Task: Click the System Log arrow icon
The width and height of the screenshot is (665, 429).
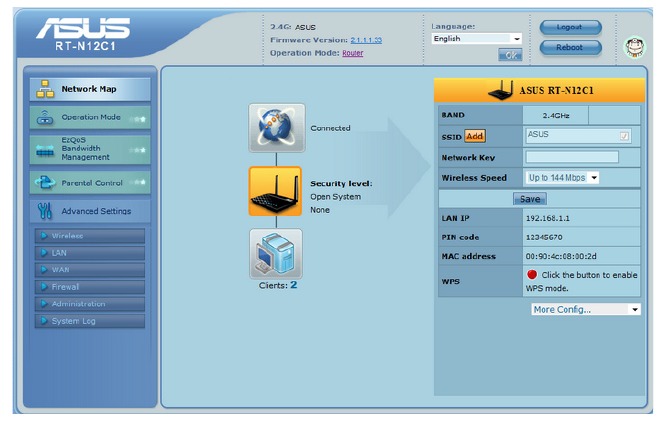Action: point(44,320)
